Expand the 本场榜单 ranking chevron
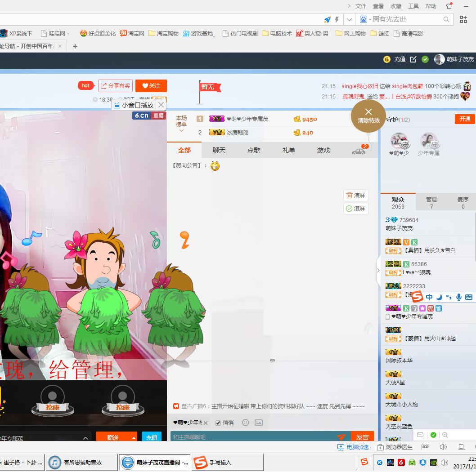 click(x=181, y=130)
